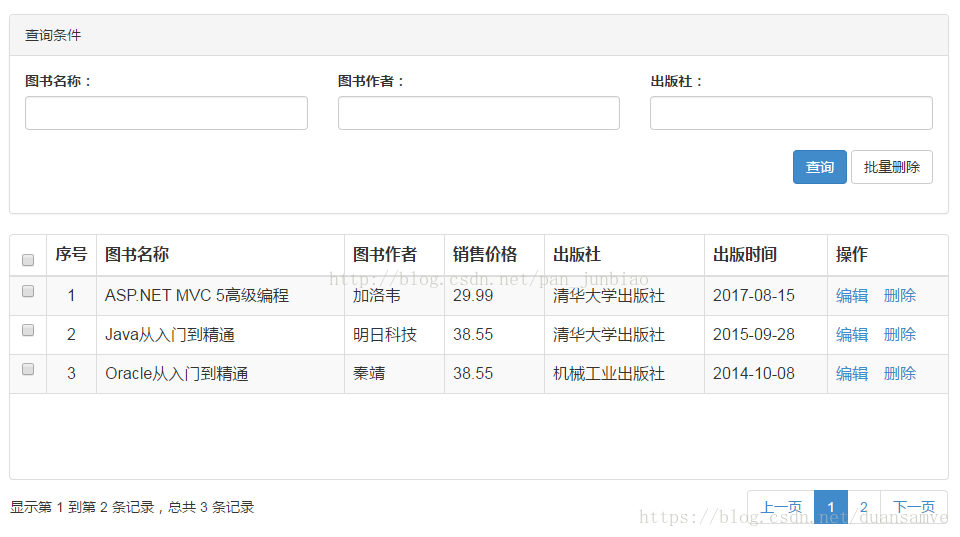Go to next page with 下一页
Viewport: 960px width, 537px height.
pyautogui.click(x=914, y=507)
